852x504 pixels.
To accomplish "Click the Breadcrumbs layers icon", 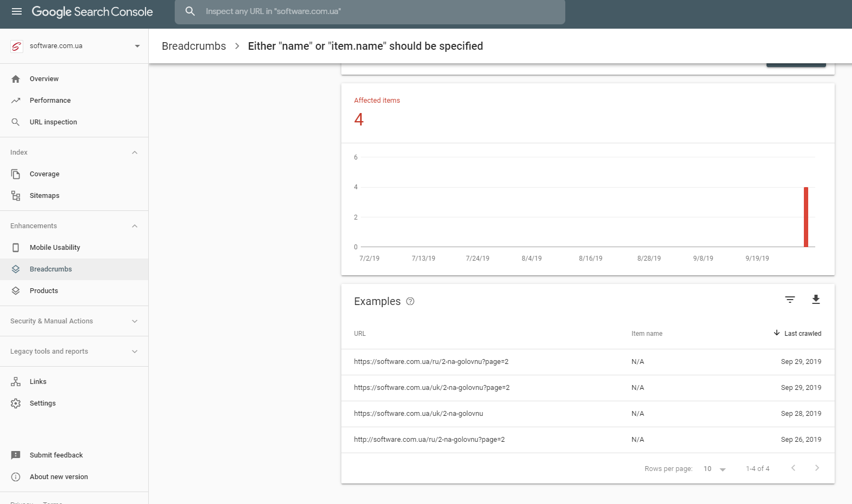I will 16,269.
